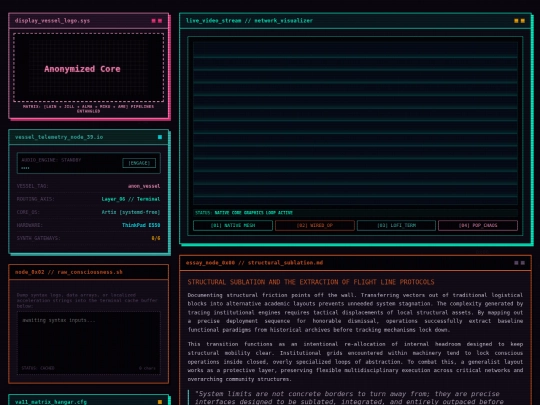This screenshot has height=405, width=540.
Task: Click the yellow square on wall_matrix_hangar.cfg header
Action: coord(160,402)
